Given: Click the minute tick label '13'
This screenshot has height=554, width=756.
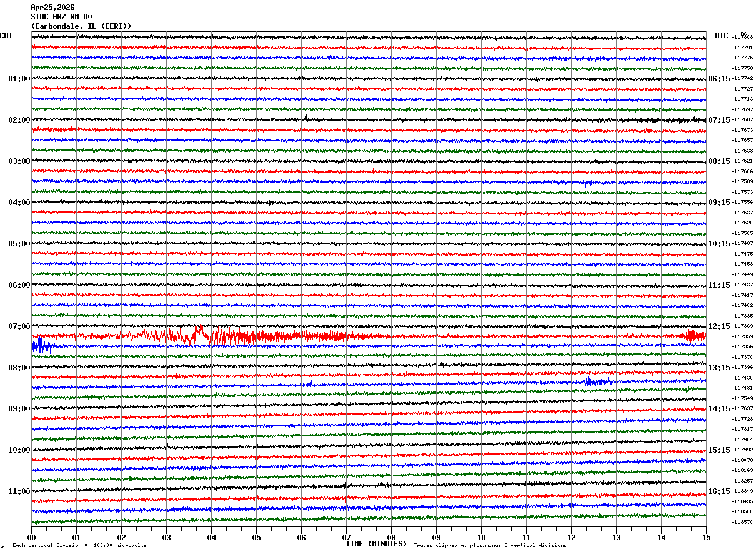Looking at the screenshot, I should coord(616,537).
